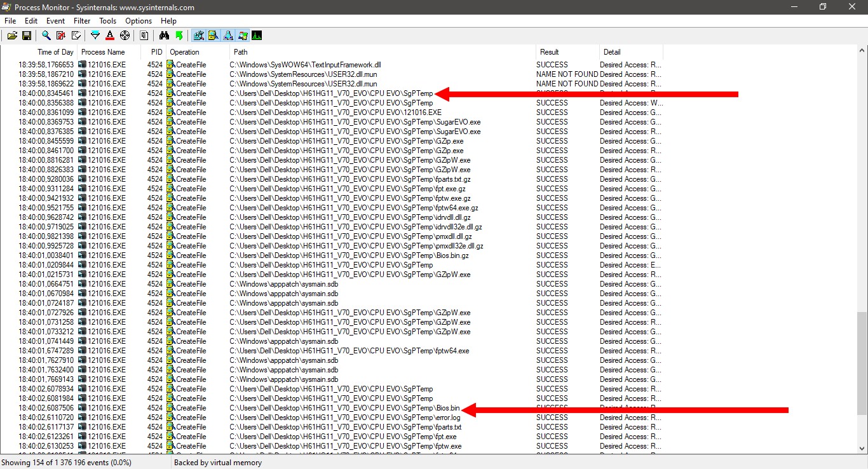Open the Filter menu

coord(82,21)
